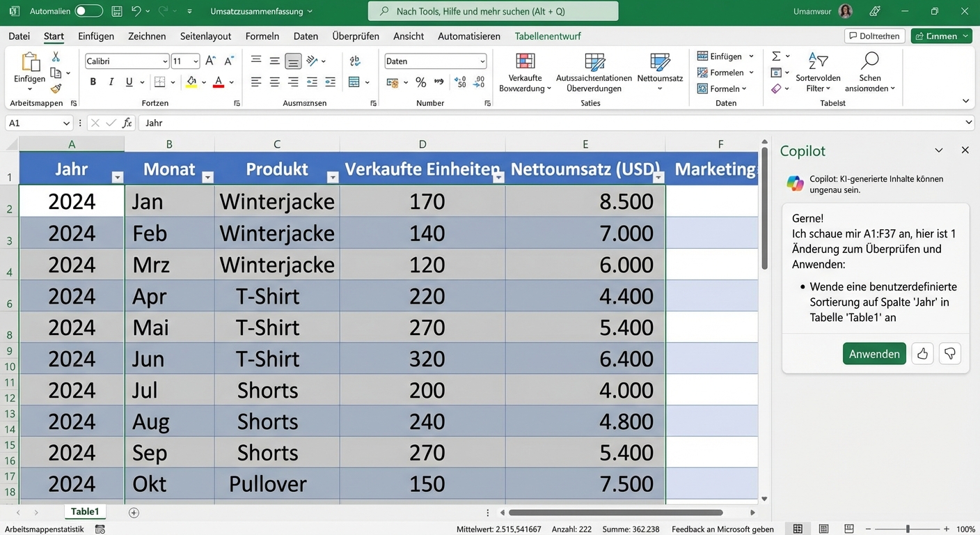Increase decimal places with the decimal icon
The height and width of the screenshot is (535, 980).
coord(459,82)
